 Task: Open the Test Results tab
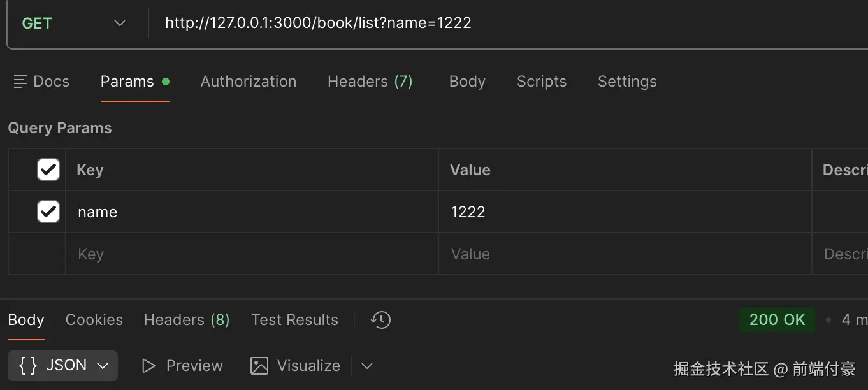(294, 320)
